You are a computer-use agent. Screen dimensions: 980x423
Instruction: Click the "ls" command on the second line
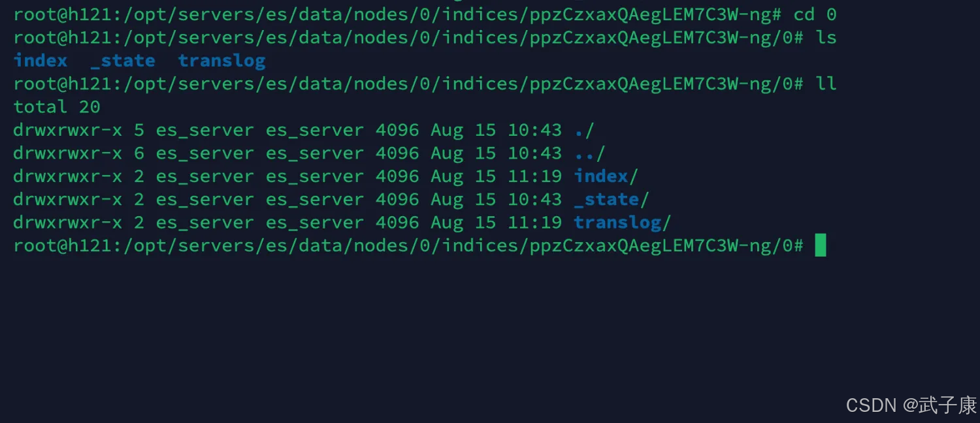pos(826,37)
